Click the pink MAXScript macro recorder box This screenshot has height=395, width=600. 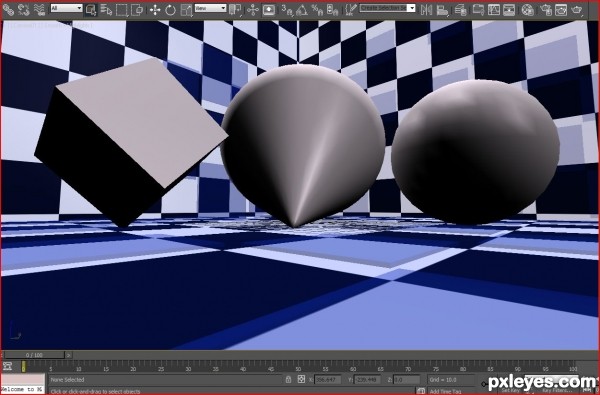23,379
